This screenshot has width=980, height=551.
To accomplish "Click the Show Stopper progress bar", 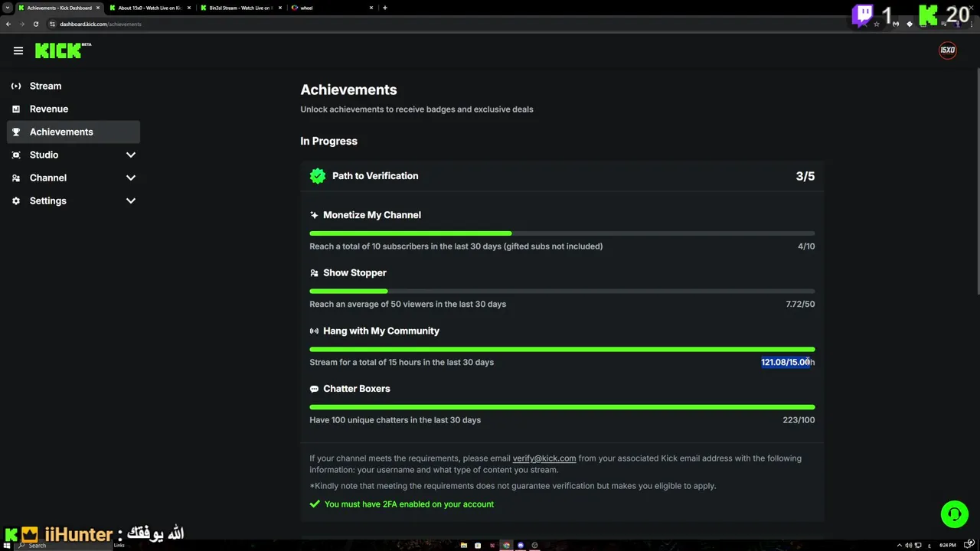I will [x=562, y=291].
